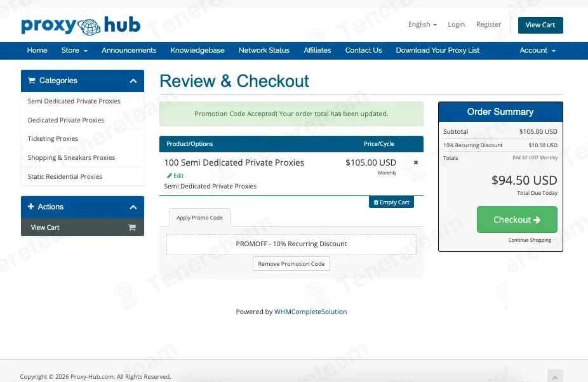
Task: Click the Register link
Action: tap(489, 24)
